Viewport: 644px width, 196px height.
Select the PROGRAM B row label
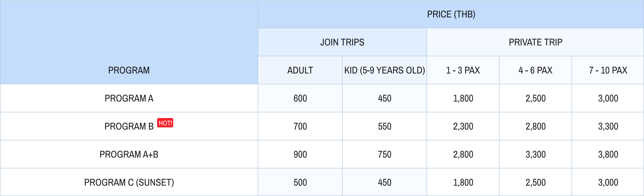(129, 126)
